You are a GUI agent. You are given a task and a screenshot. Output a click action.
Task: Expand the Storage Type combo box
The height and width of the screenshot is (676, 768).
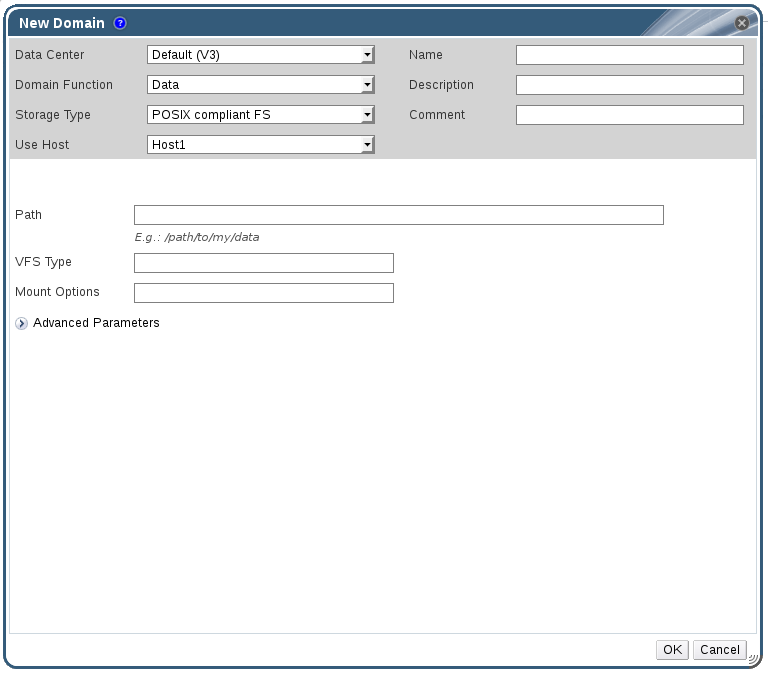(260, 115)
